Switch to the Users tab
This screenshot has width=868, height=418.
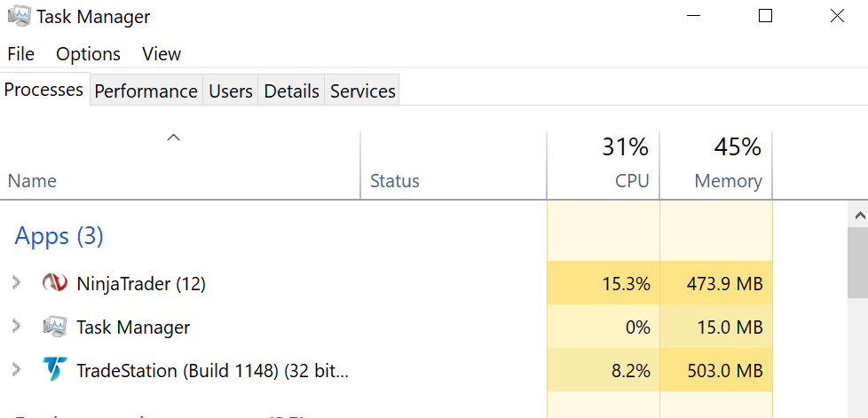231,91
